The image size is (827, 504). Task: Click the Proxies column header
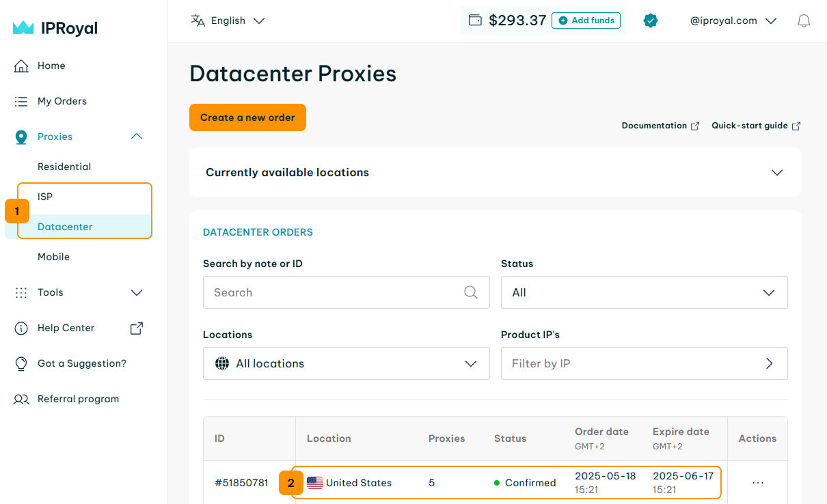(x=447, y=438)
